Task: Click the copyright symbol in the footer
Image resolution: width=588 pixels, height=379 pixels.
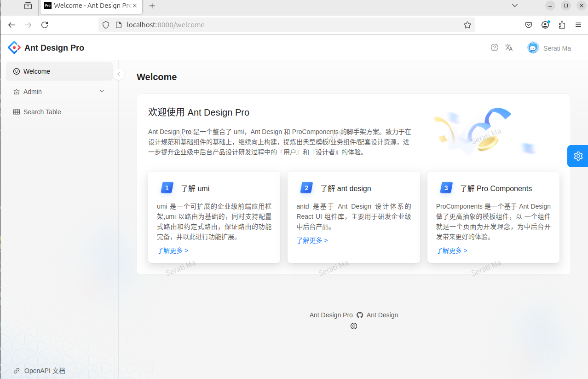Action: point(354,326)
